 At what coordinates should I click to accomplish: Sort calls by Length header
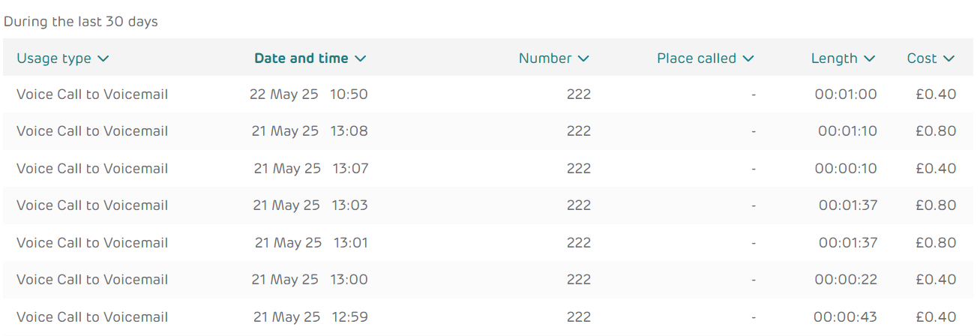[843, 58]
